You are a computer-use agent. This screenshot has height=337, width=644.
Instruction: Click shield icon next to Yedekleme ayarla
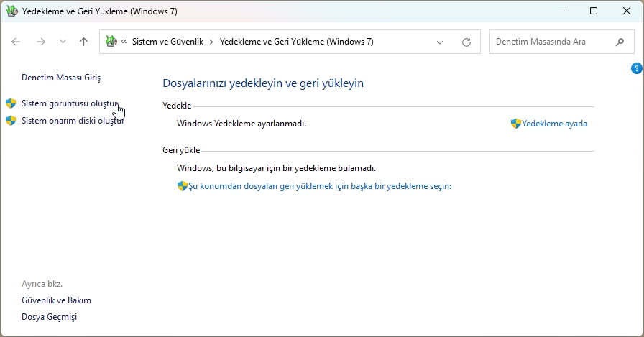516,124
